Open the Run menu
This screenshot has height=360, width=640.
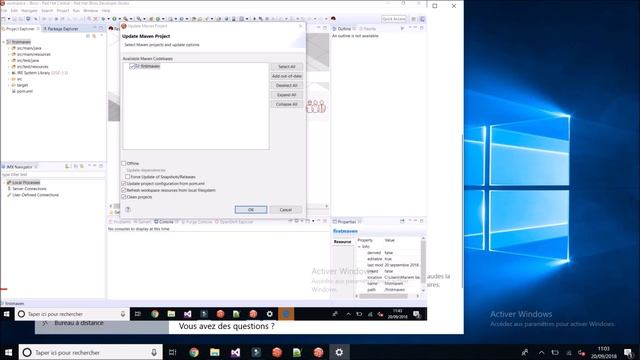76,11
